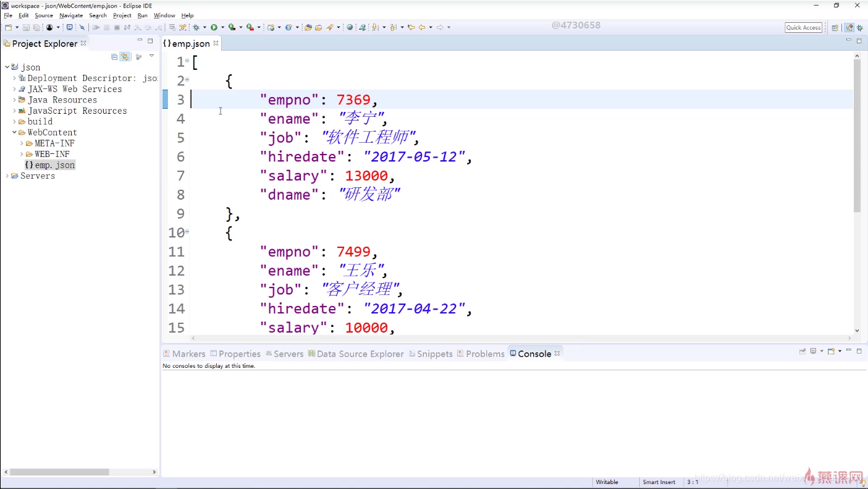Collapse the json project node
Viewport: 868px width, 489px height.
coord(7,67)
